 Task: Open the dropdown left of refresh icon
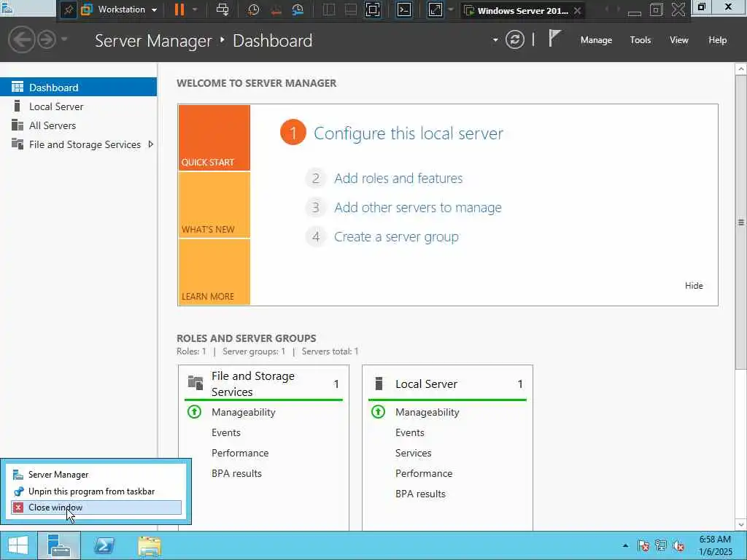495,40
